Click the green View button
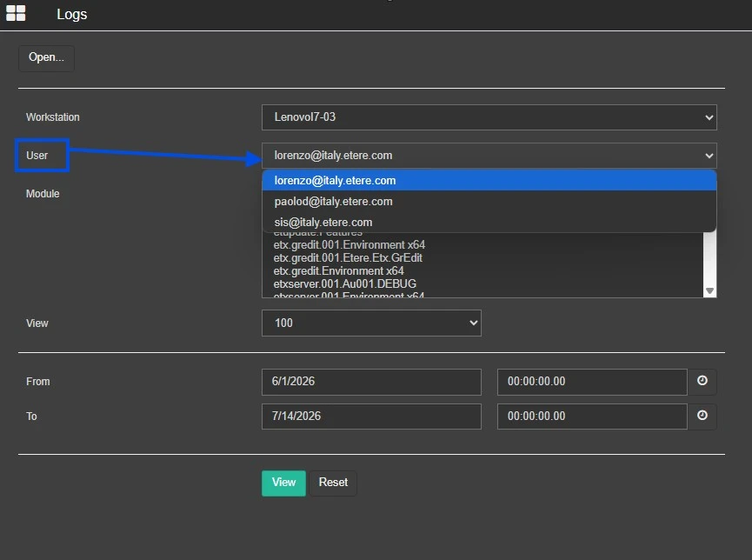 (x=283, y=483)
